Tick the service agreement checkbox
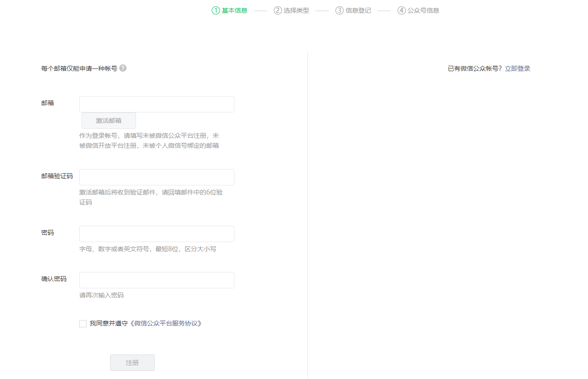Image resolution: width=588 pixels, height=379 pixels. [x=83, y=324]
